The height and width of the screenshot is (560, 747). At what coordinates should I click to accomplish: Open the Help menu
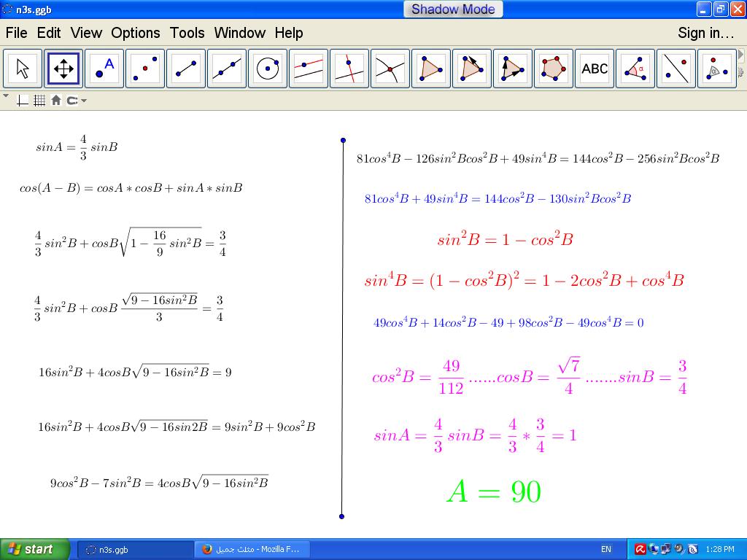pos(289,33)
